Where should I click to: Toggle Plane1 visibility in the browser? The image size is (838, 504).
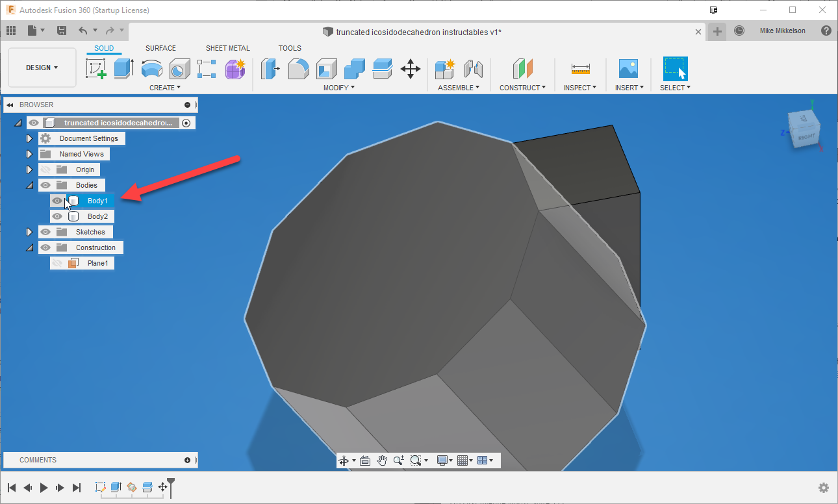[57, 262]
